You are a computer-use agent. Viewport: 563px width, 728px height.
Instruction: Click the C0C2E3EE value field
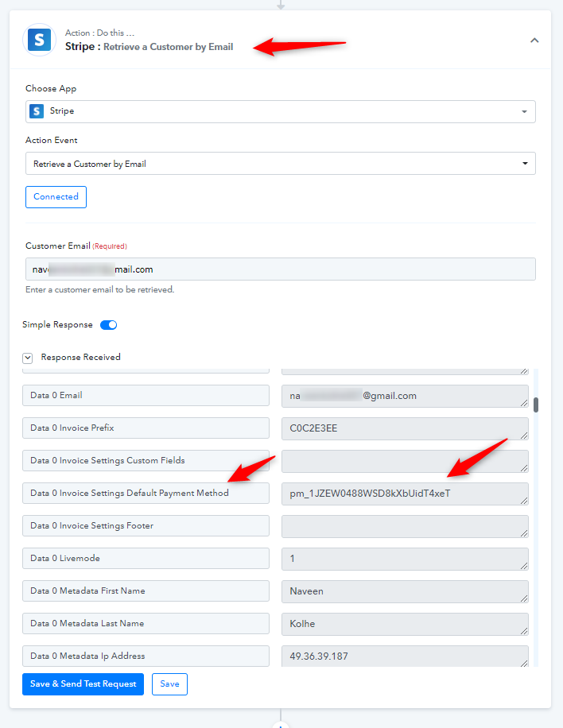(405, 428)
